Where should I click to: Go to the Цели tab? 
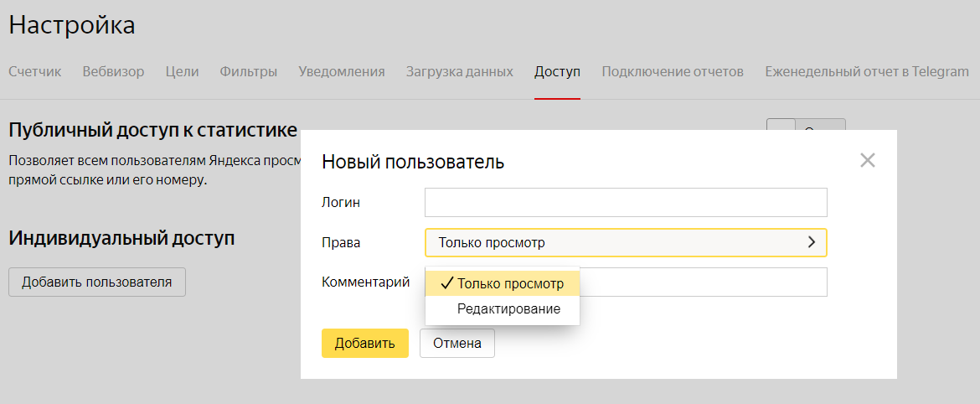[x=182, y=71]
